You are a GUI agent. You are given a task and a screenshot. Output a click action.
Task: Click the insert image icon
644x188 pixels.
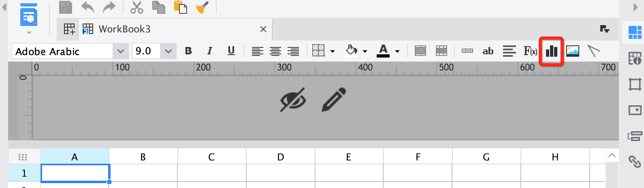pos(572,51)
